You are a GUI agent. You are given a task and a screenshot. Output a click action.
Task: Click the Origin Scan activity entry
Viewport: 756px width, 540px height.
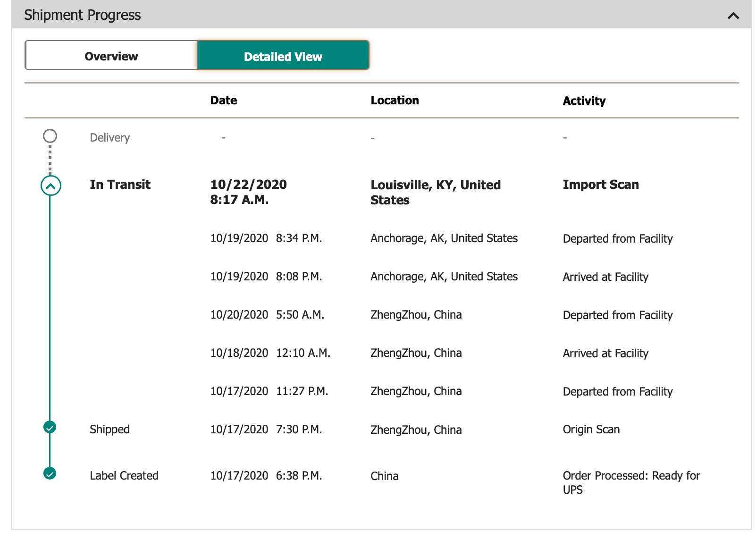coord(591,430)
